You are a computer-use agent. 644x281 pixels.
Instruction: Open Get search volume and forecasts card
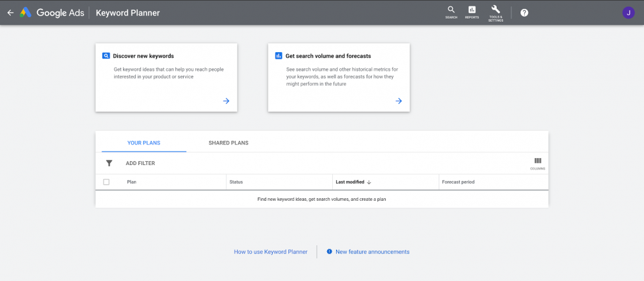pos(339,78)
